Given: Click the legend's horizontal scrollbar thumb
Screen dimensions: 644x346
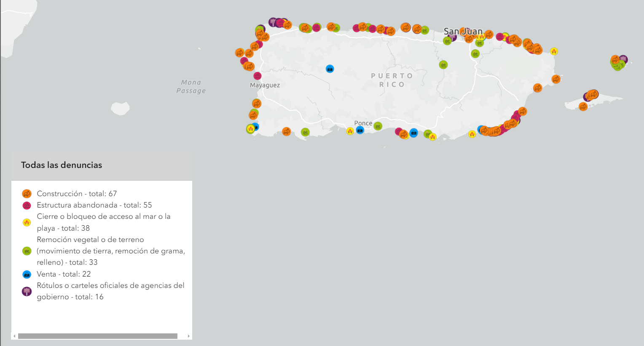Looking at the screenshot, I should [x=97, y=336].
